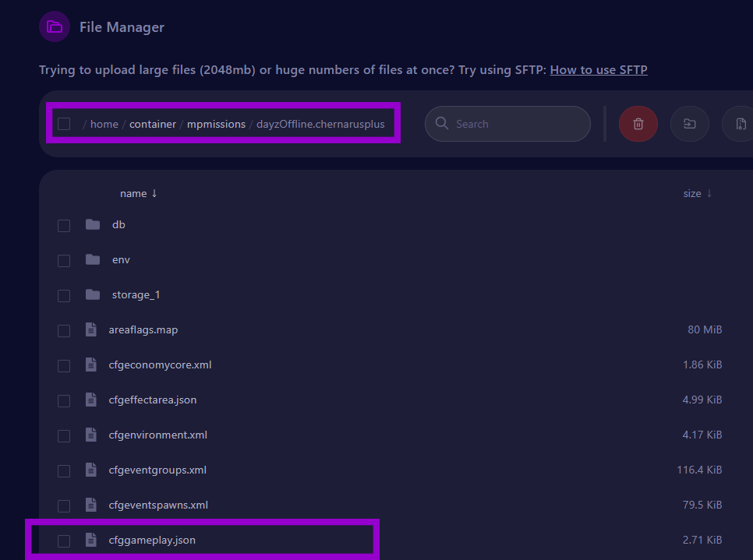Image resolution: width=753 pixels, height=560 pixels.
Task: Click the folder icon beside env
Action: pos(93,260)
